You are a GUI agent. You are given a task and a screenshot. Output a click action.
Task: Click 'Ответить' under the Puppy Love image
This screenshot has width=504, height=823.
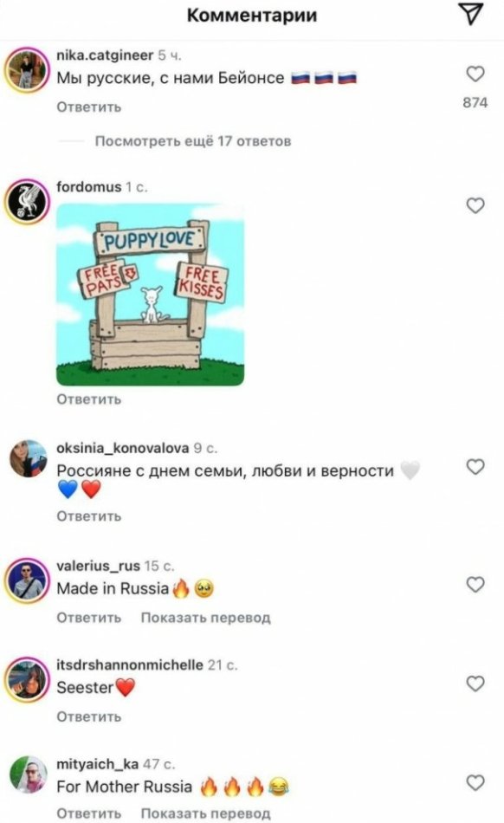[89, 399]
